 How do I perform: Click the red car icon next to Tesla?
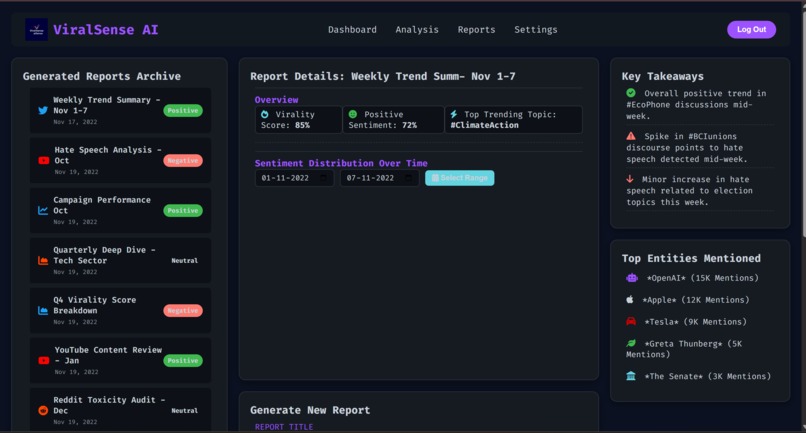point(631,321)
